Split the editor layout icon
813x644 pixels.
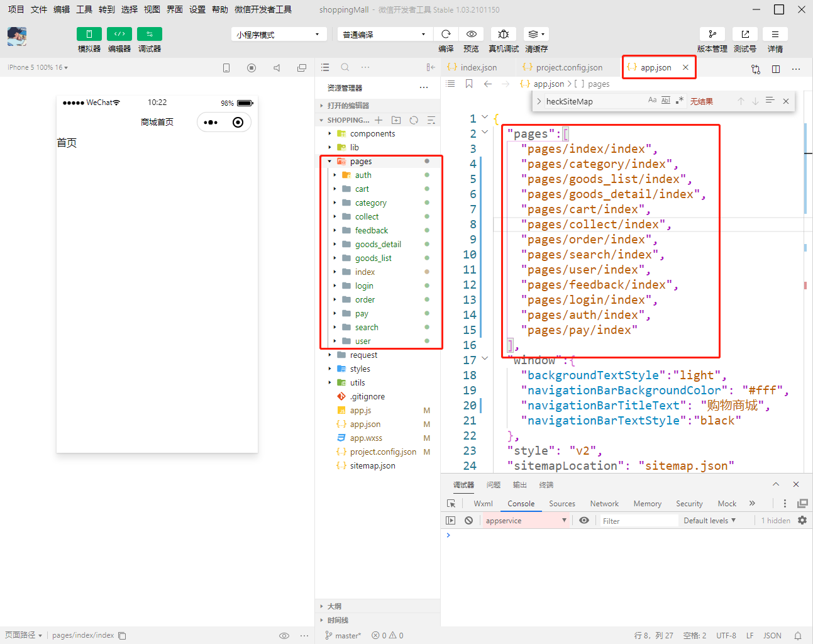[x=776, y=69]
